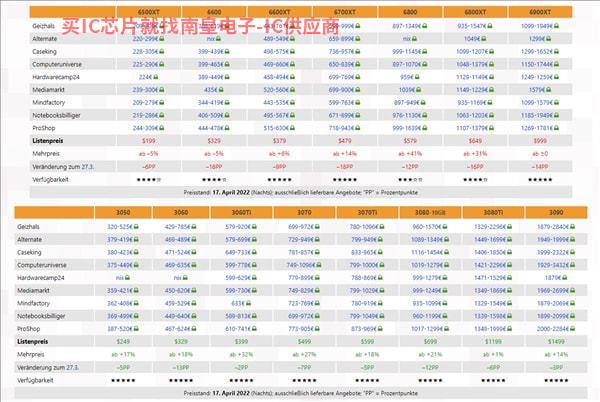600x402 pixels.
Task: Click the lock icon beside Notebooksbilliger's 6800 price
Action: tap(424, 115)
